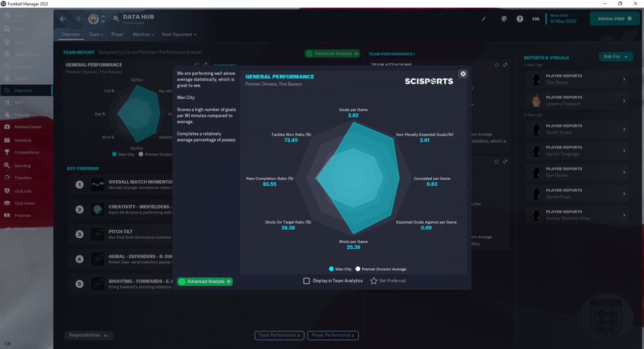The height and width of the screenshot is (349, 644).
Task: Click the Shooting Forwards finding icon
Action: (98, 284)
